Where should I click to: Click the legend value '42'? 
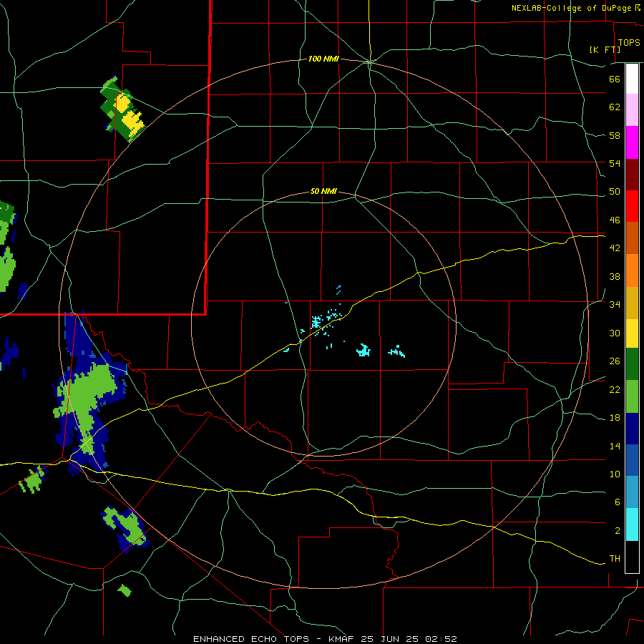[615, 248]
